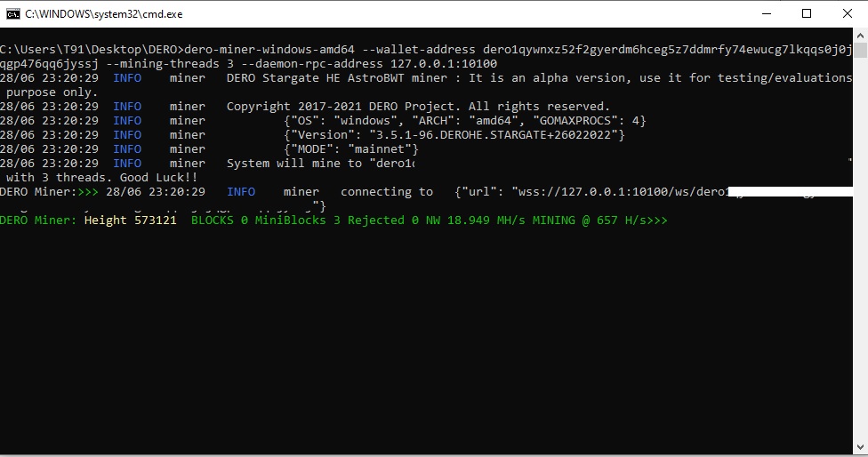Image resolution: width=868 pixels, height=457 pixels.
Task: Click the vertical scrollbar thumb
Action: tap(860, 51)
